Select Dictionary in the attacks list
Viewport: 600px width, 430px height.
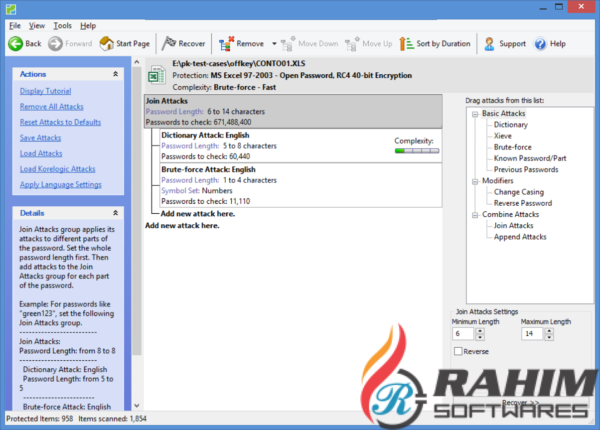pos(511,125)
